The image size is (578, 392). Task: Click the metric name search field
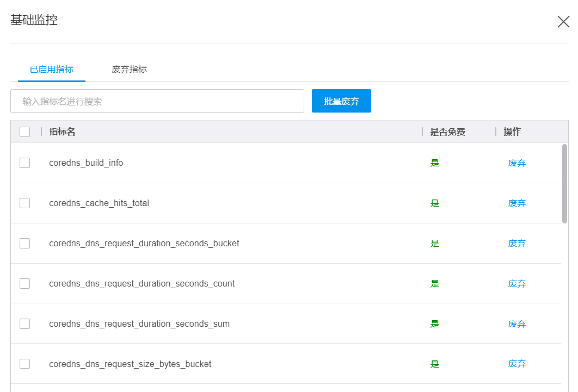pyautogui.click(x=157, y=101)
